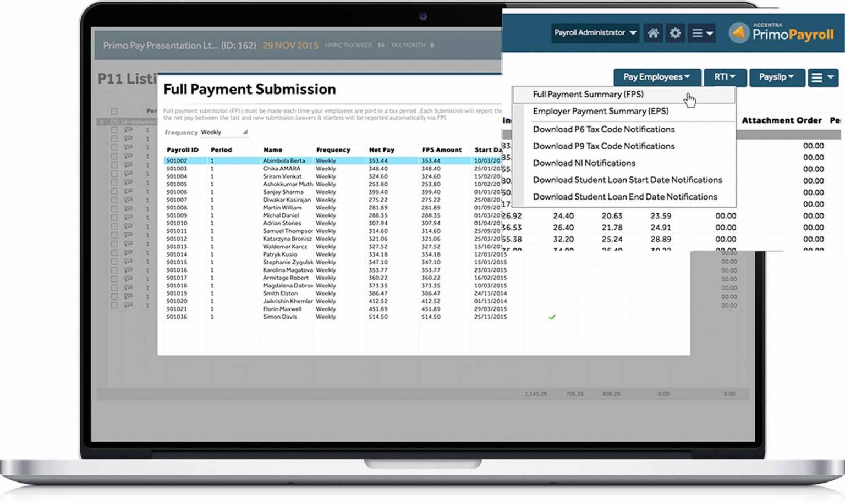Expand the Pay Employees dropdown
845x504 pixels.
(657, 77)
